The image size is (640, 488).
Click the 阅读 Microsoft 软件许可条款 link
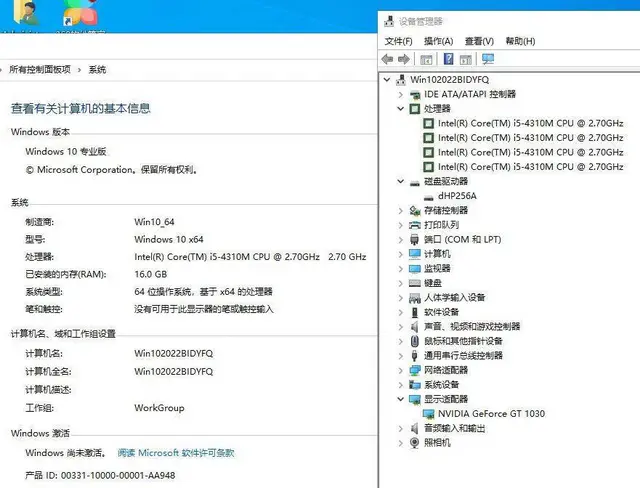click(x=176, y=453)
